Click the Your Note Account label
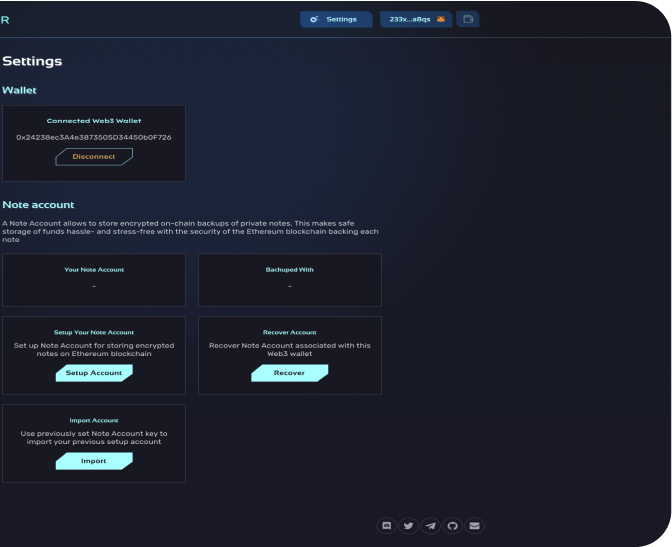 pos(94,270)
